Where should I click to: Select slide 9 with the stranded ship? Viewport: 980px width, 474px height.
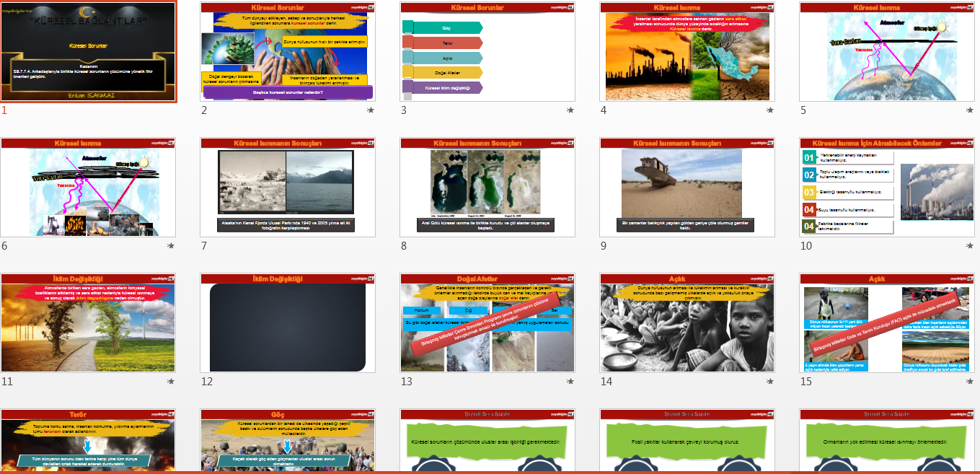[687, 188]
